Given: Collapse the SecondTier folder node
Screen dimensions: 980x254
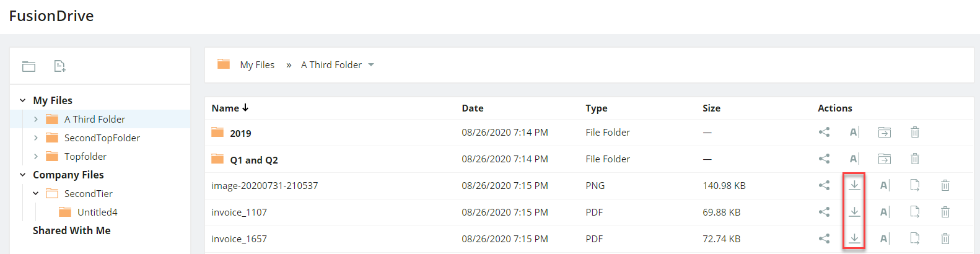Looking at the screenshot, I should [35, 193].
